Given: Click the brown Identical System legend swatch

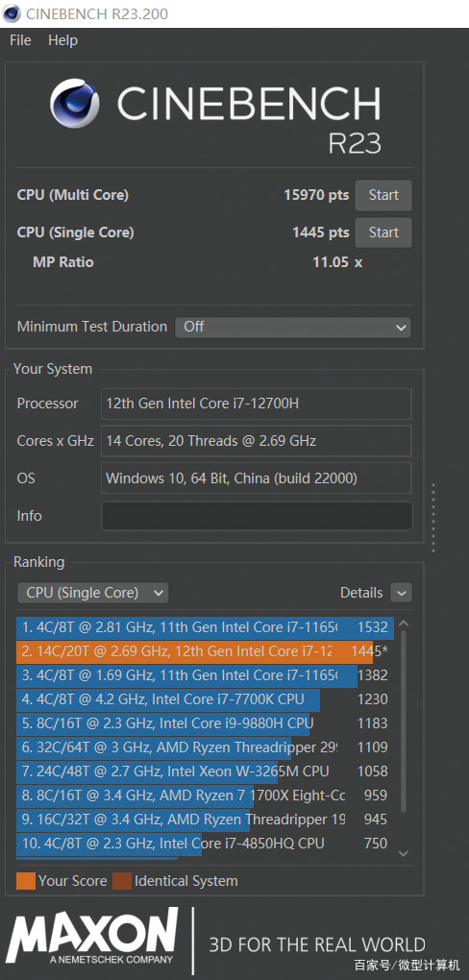Looking at the screenshot, I should [122, 881].
